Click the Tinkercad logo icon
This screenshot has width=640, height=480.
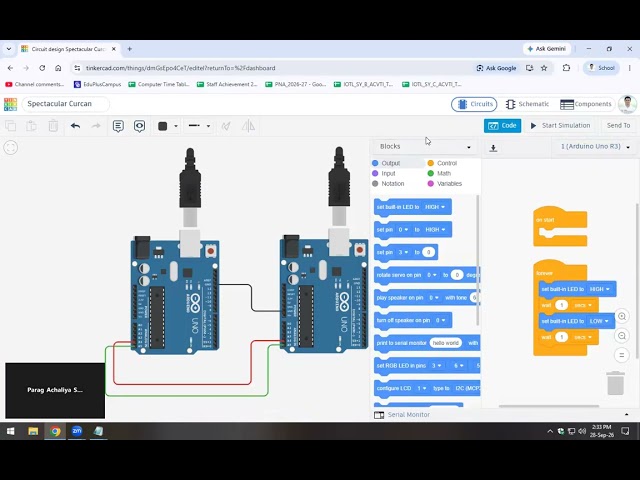coord(11,104)
